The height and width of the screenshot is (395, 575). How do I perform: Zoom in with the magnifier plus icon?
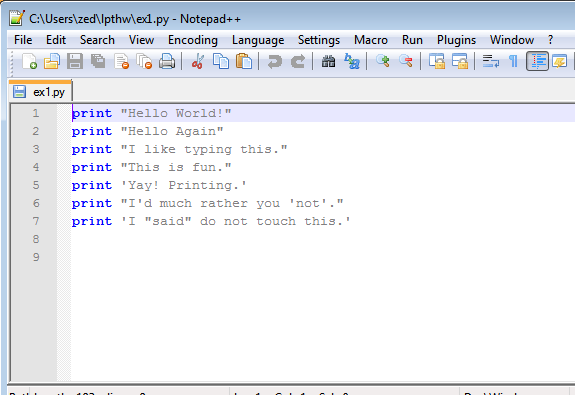pos(382,61)
